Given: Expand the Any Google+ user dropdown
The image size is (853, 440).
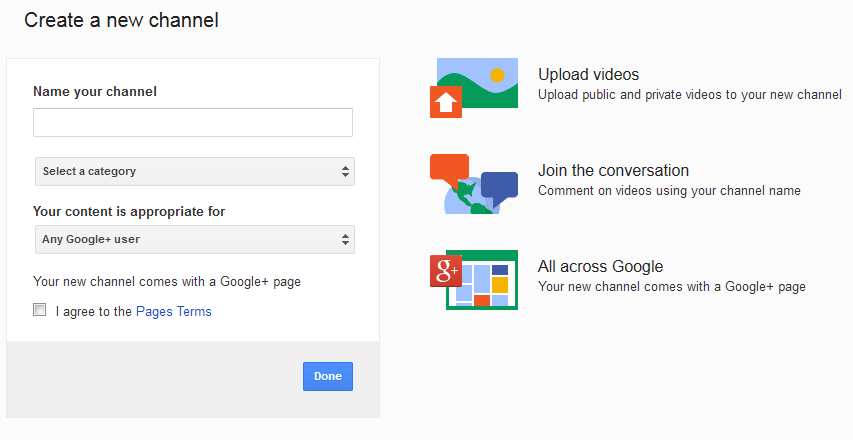Looking at the screenshot, I should (194, 239).
